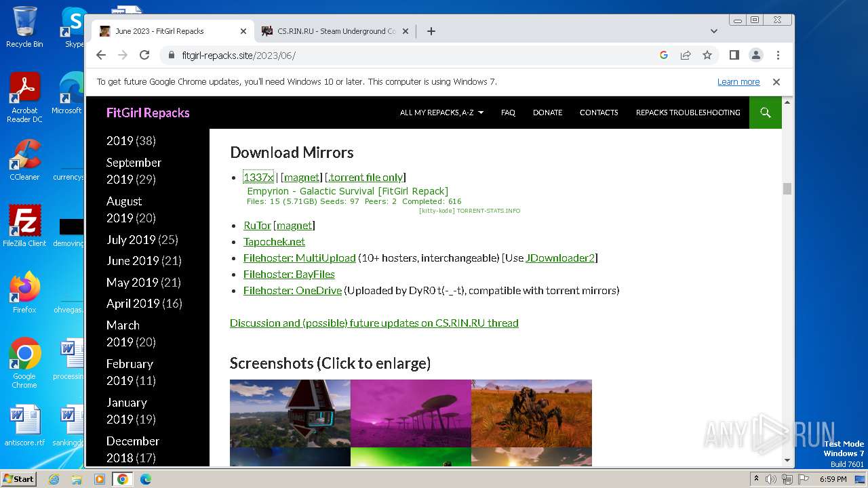Open the Donate menu item

coord(547,113)
